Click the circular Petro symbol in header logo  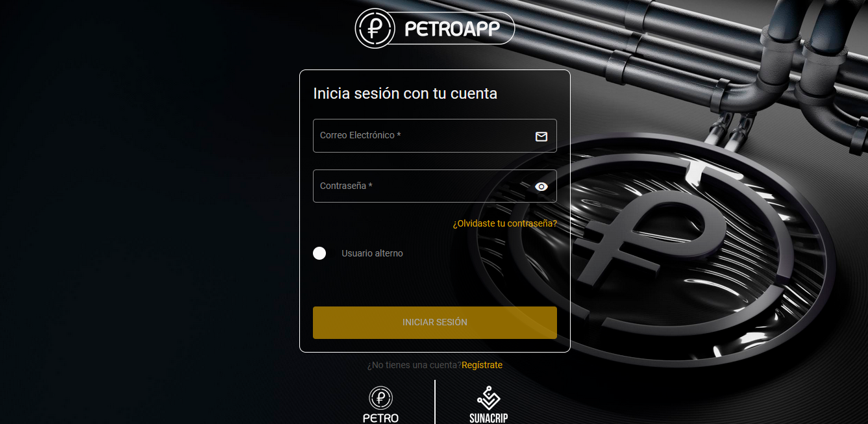pos(375,29)
